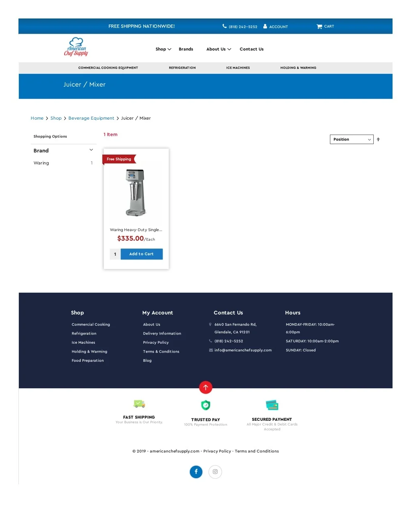Go to Beverage Equipment breadcrumb
Screen dimensions: 411x532
91,118
